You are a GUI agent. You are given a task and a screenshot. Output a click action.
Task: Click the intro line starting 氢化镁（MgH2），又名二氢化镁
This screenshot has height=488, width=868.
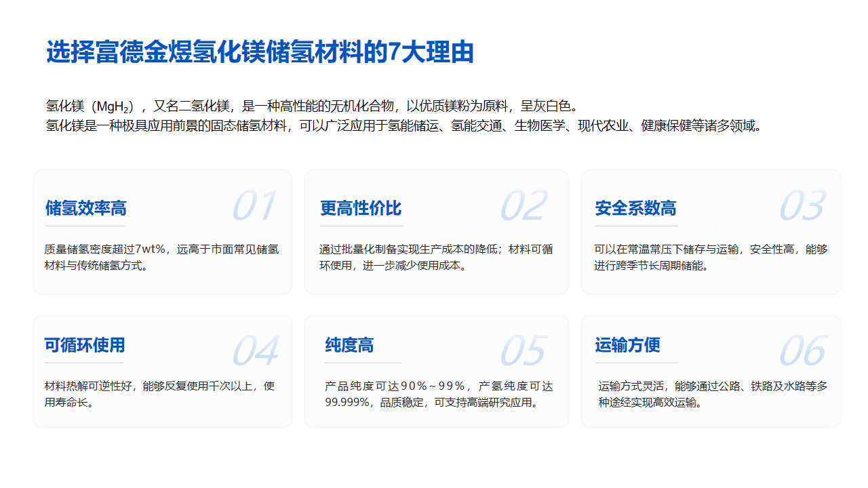tap(312, 106)
